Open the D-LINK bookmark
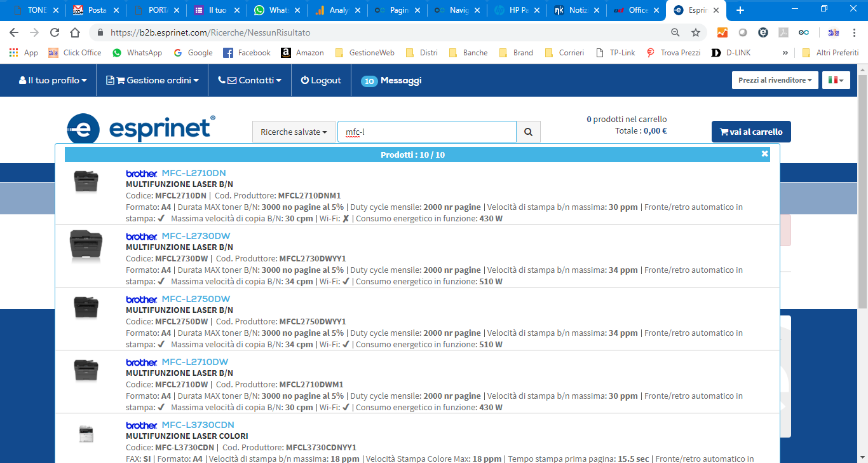The width and height of the screenshot is (868, 463). (x=731, y=53)
